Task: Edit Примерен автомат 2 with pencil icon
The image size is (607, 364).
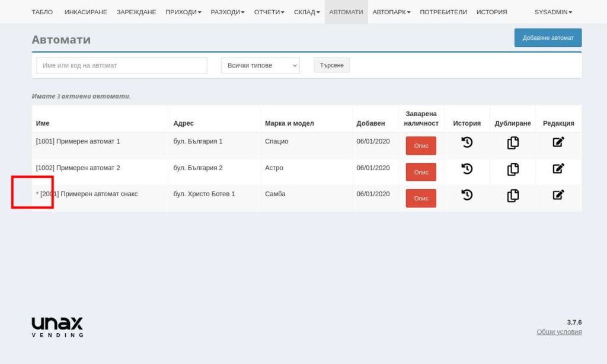Action: 558,168
